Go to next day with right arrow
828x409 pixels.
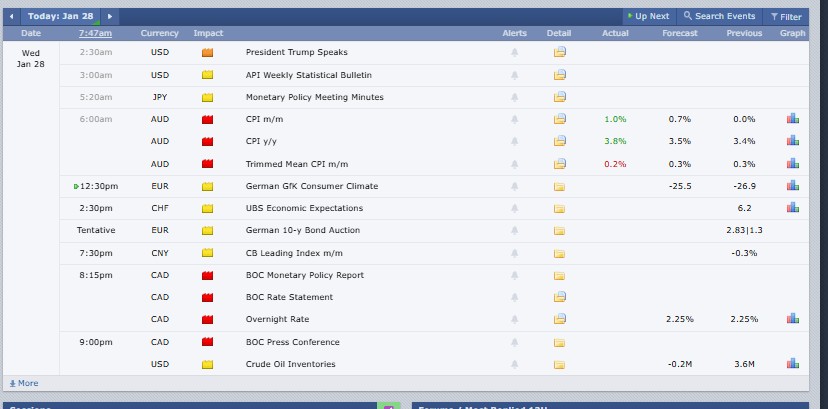point(109,16)
